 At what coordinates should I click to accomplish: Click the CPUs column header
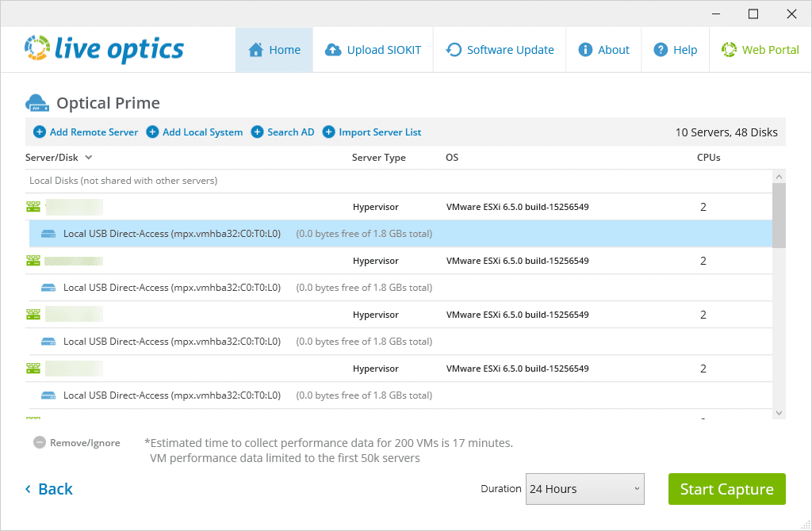click(708, 158)
